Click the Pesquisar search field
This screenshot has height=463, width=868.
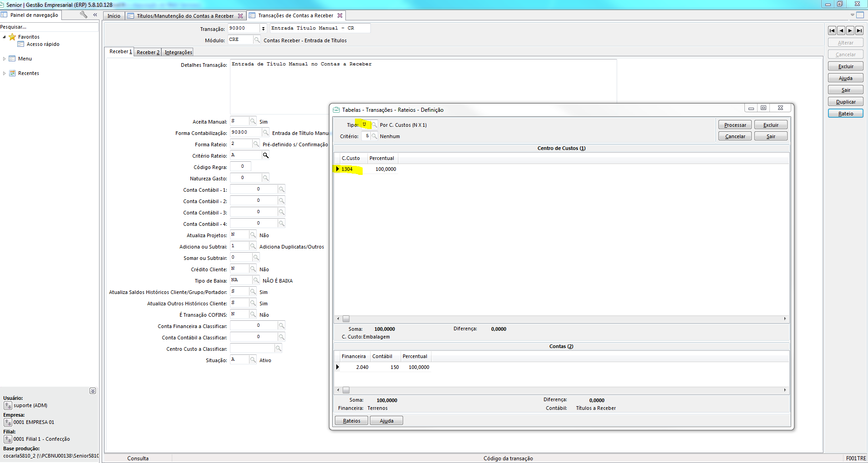(49, 27)
